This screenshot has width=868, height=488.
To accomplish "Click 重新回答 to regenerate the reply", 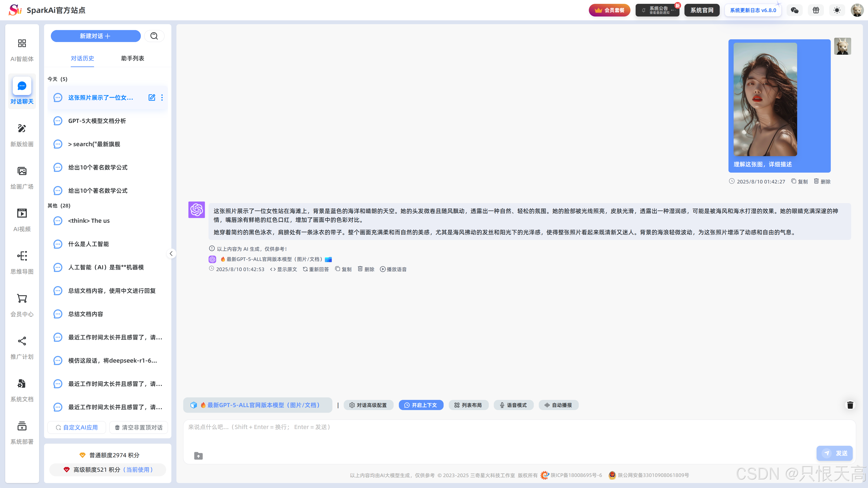I will [316, 270].
